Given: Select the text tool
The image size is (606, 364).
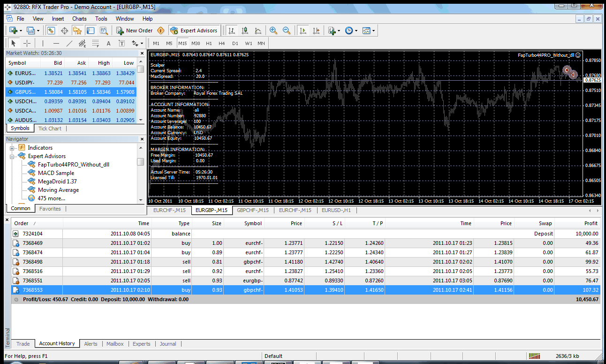Looking at the screenshot, I should click(108, 43).
